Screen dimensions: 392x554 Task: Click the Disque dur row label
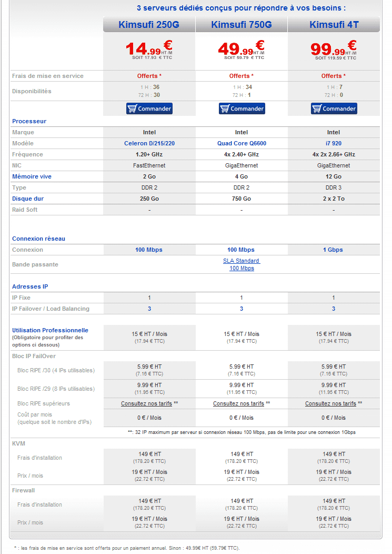coord(28,199)
